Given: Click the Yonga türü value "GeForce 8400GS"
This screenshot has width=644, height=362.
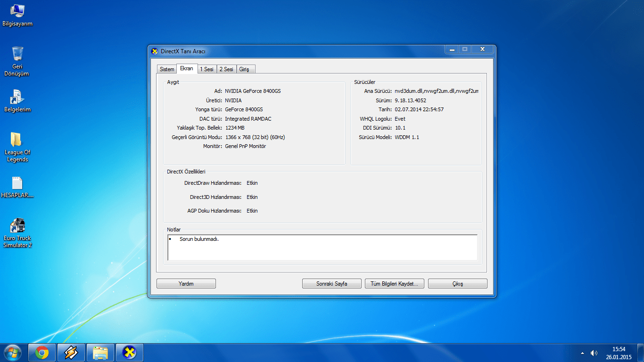Looking at the screenshot, I should point(244,109).
